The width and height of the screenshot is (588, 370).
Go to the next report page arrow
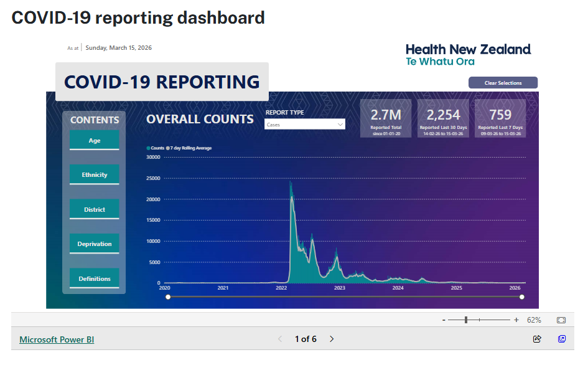332,339
